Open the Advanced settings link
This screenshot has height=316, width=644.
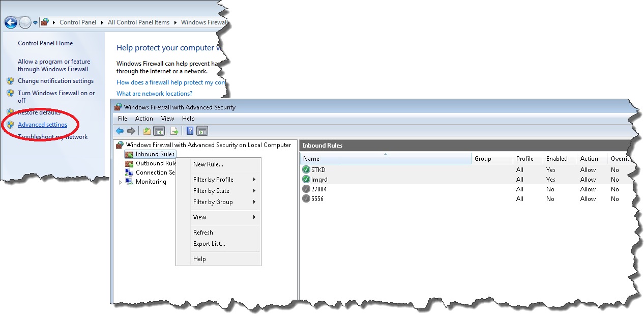42,125
